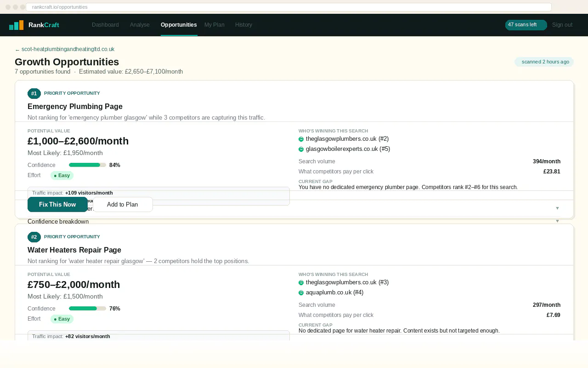Click Most Likely: £1,950/month text
The image size is (588, 368).
pos(65,153)
